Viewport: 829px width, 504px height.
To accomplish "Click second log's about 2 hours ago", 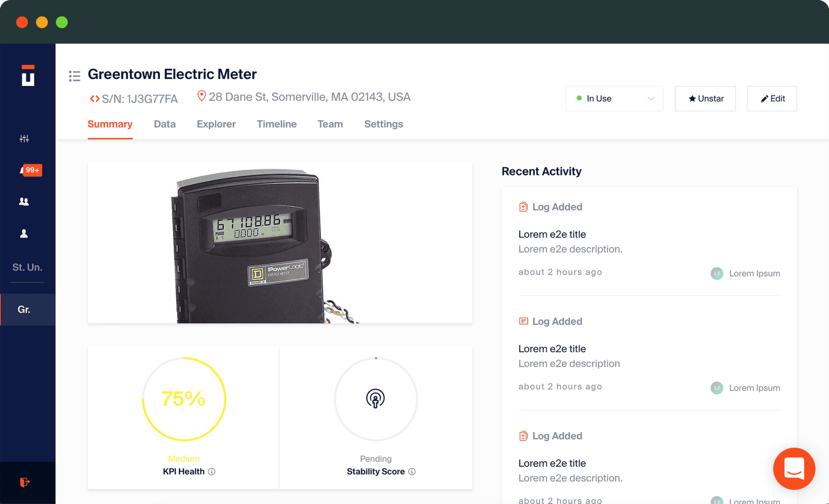I will [560, 386].
